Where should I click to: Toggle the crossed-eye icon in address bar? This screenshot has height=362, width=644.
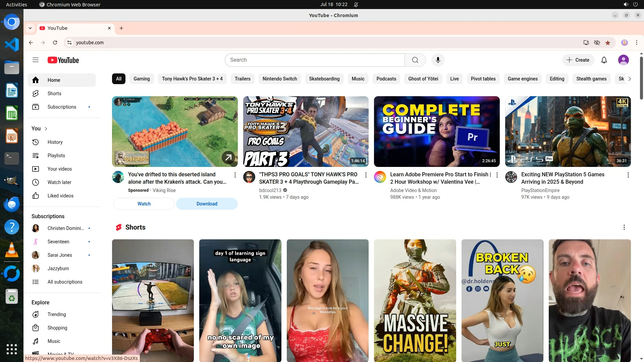[x=597, y=43]
